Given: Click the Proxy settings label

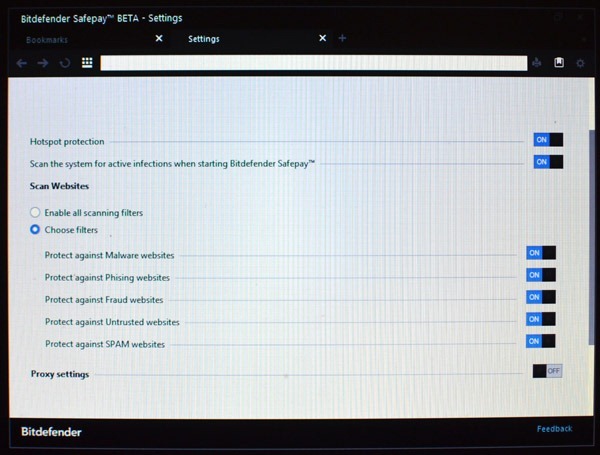Looking at the screenshot, I should [x=60, y=374].
